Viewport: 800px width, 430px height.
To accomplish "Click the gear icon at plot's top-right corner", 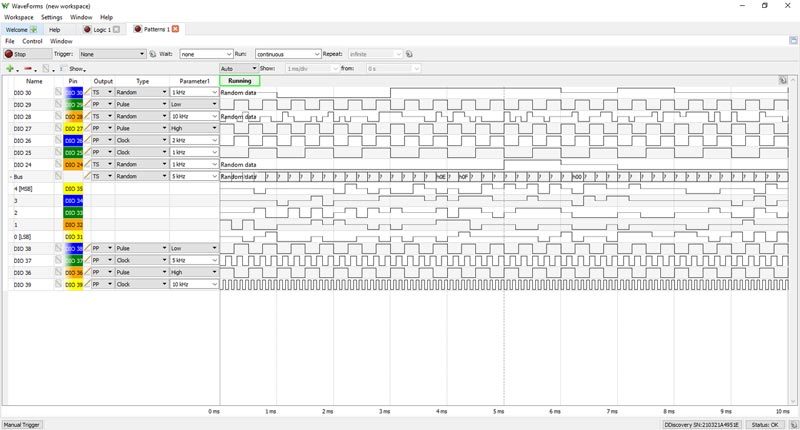I will click(x=783, y=80).
